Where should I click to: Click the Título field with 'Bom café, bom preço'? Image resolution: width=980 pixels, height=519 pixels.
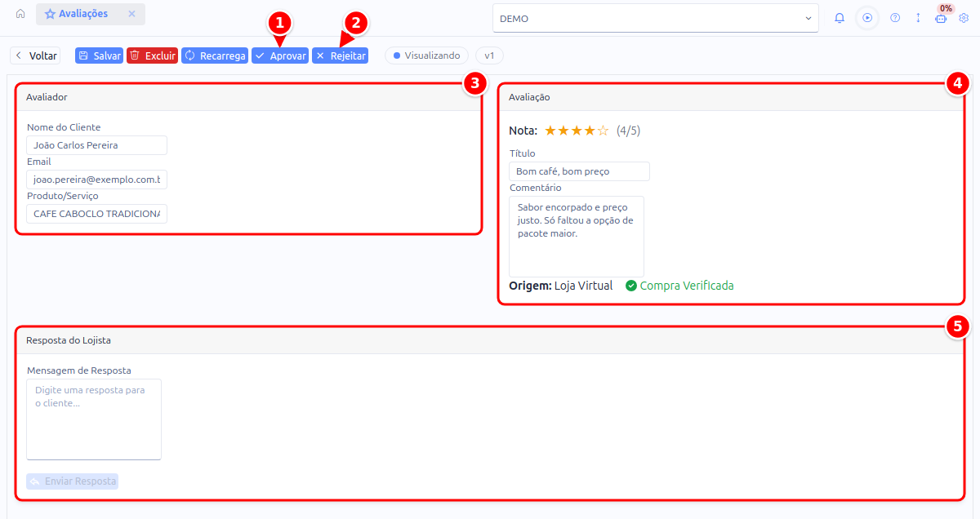[x=579, y=171]
